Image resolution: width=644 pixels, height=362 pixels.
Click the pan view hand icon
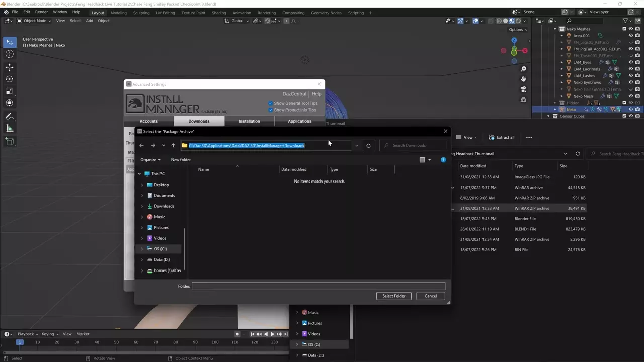coord(523,79)
